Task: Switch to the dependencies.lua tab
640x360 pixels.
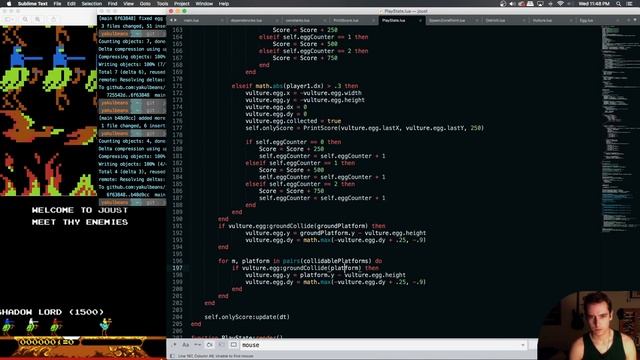Action: tap(252, 20)
